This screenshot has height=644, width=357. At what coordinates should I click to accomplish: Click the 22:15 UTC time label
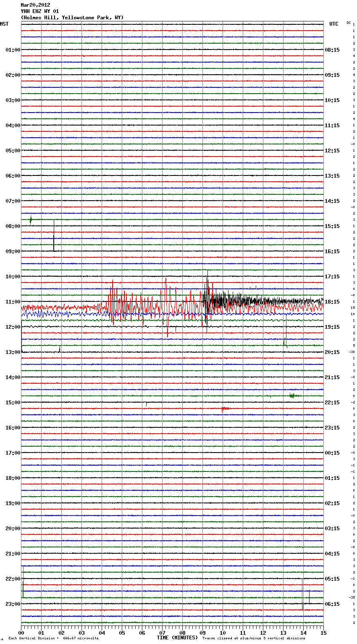[332, 403]
